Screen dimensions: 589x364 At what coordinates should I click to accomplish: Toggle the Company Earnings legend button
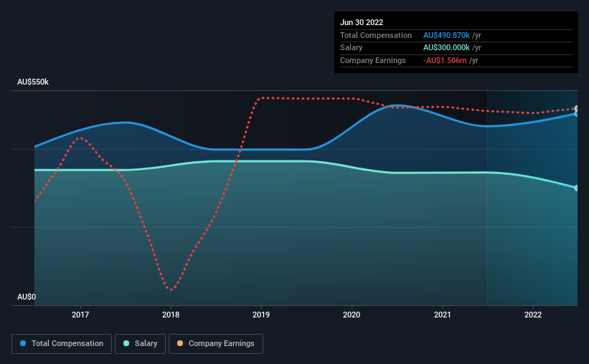point(216,344)
